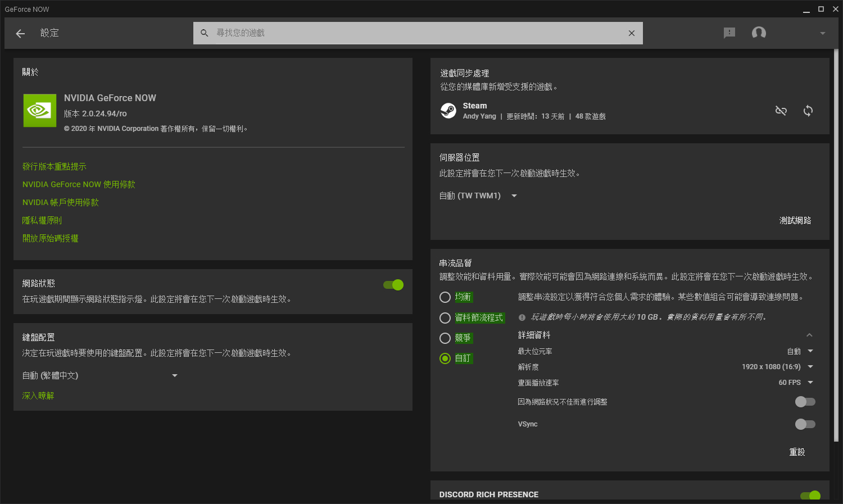Select the 均衡 streaming quality option
Viewport: 843px width, 504px height.
(445, 297)
